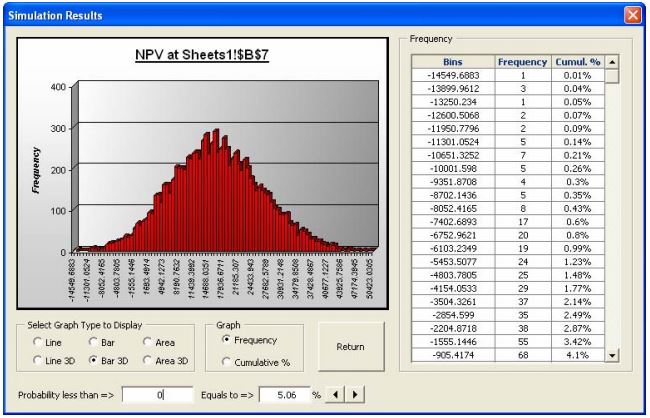650x418 pixels.
Task: Select bin cell -13250.234
Action: pyautogui.click(x=453, y=102)
